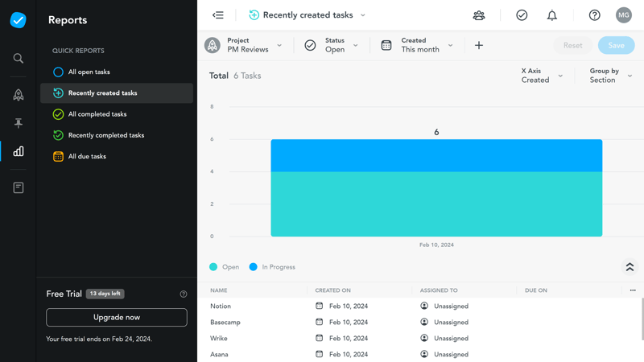Click the rocket projects icon in sidebar
Viewport: 644px width, 362px height.
[18, 95]
